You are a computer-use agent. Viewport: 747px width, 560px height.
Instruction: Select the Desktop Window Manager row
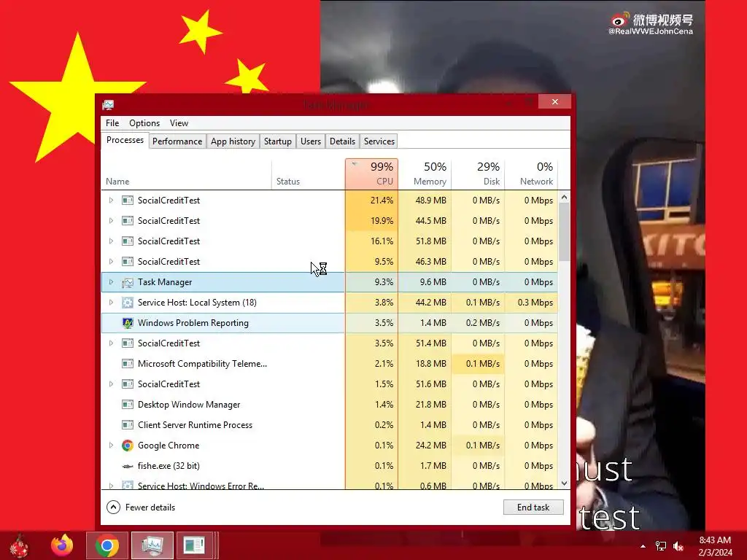(x=329, y=405)
